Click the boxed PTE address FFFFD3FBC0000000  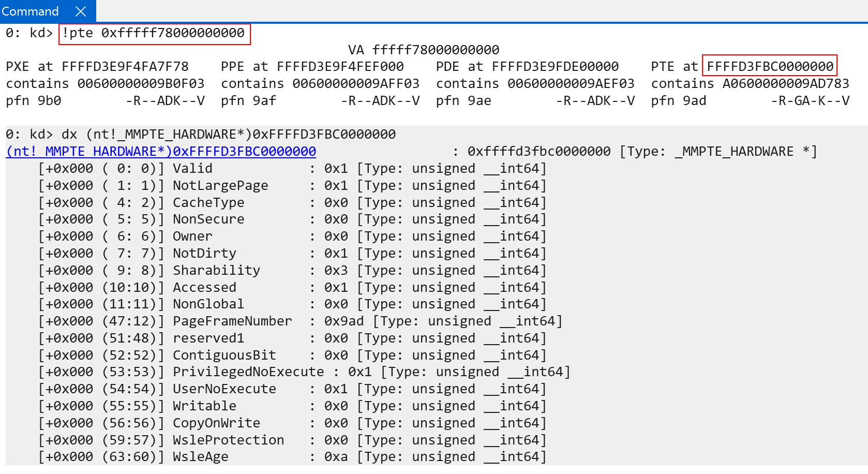point(770,67)
